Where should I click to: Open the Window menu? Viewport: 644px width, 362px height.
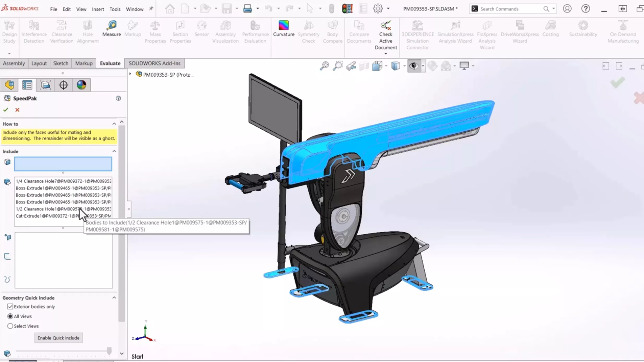(x=135, y=9)
